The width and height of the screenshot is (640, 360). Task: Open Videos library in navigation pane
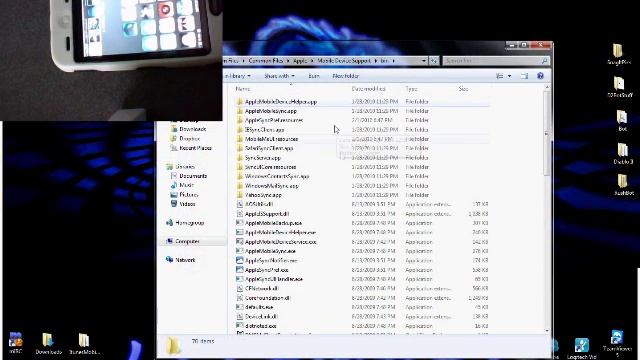point(187,204)
